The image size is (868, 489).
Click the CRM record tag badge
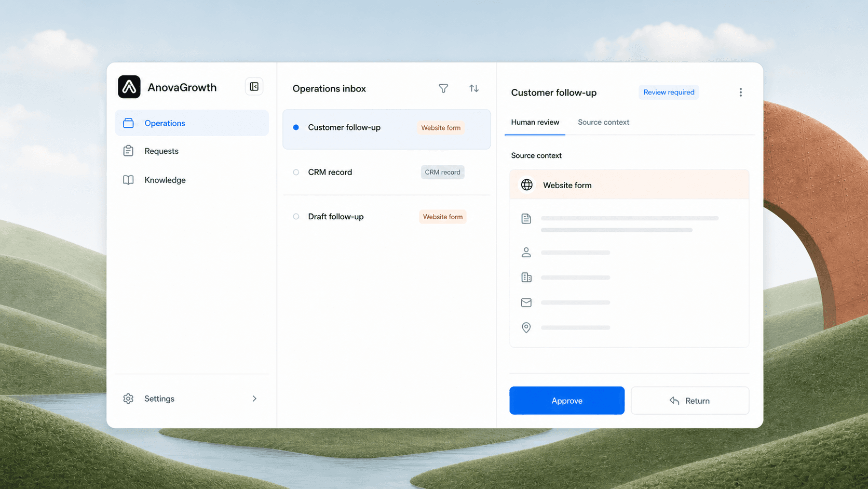(x=442, y=172)
